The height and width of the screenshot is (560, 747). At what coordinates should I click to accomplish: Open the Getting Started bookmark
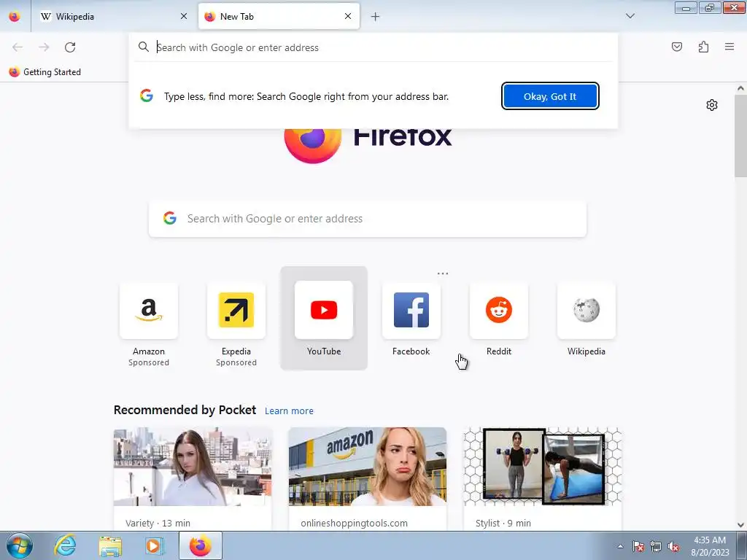click(45, 72)
